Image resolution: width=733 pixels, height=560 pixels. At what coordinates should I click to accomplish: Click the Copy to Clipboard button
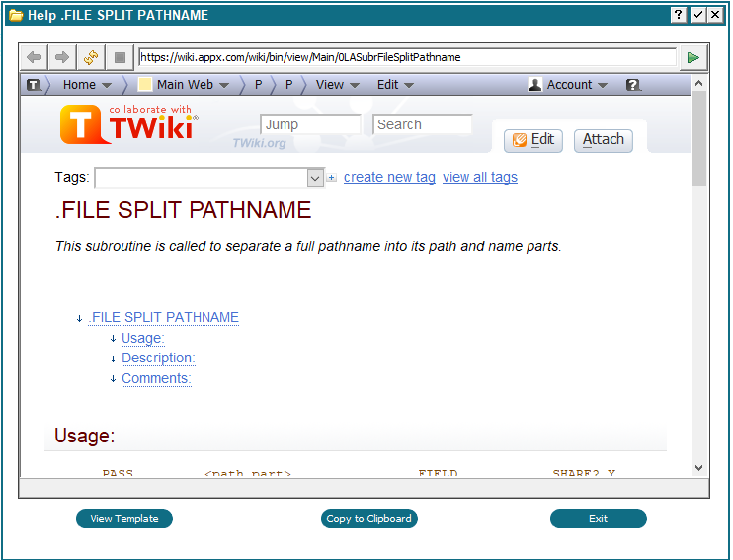[x=368, y=519]
